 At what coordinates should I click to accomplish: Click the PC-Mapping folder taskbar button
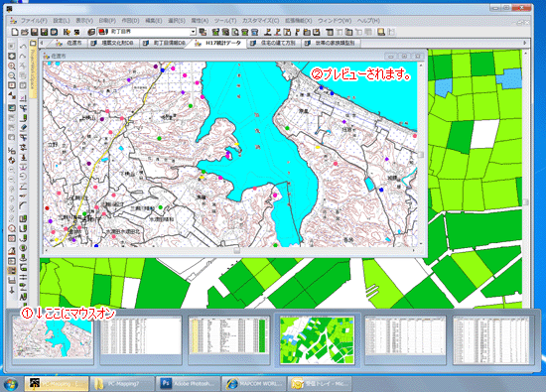point(122,383)
